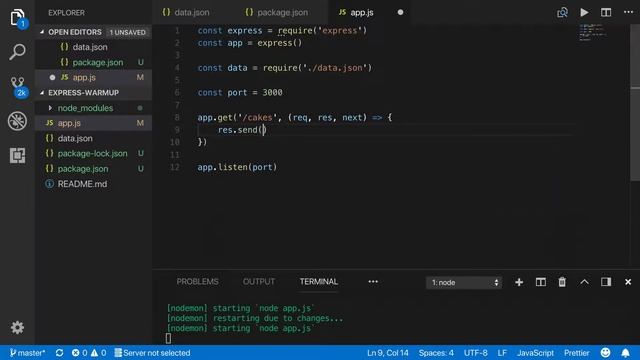Change file encoding UTF-8
This screenshot has width=640, height=360.
476,353
